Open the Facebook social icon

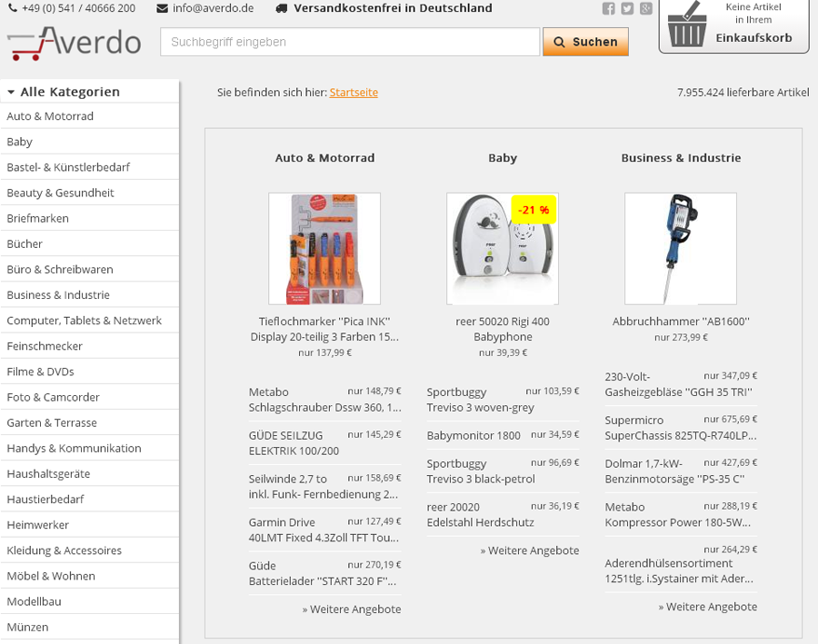coord(608,8)
